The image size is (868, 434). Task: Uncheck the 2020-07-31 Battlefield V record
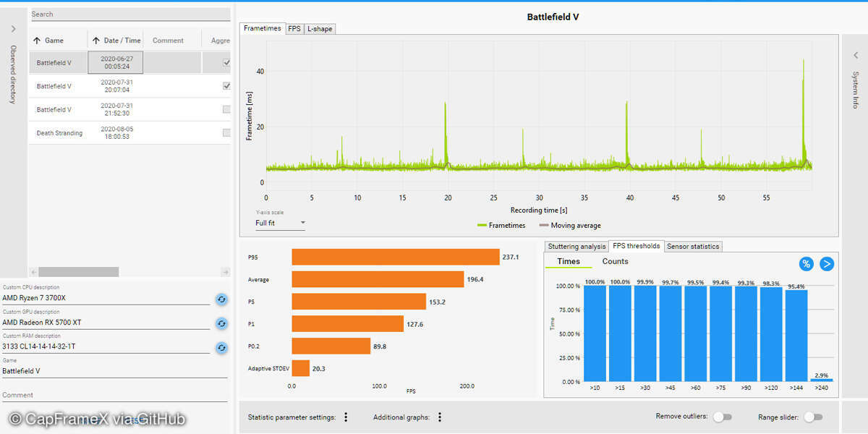(226, 85)
